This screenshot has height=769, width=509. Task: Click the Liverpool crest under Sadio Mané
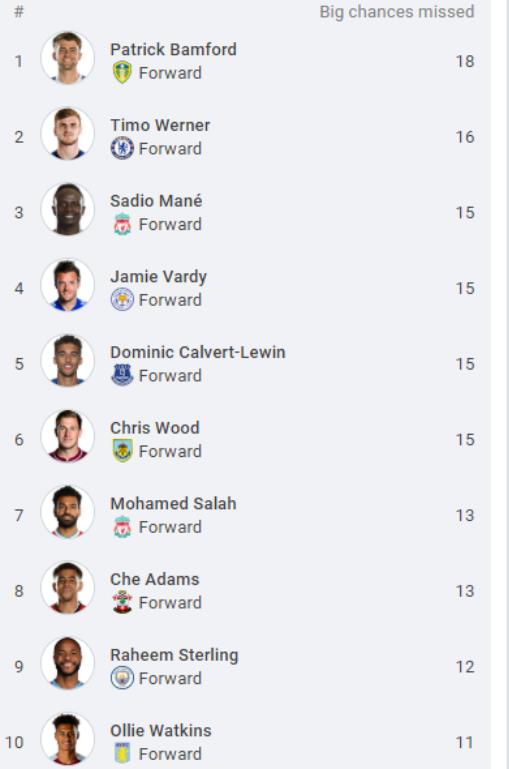pyautogui.click(x=122, y=224)
